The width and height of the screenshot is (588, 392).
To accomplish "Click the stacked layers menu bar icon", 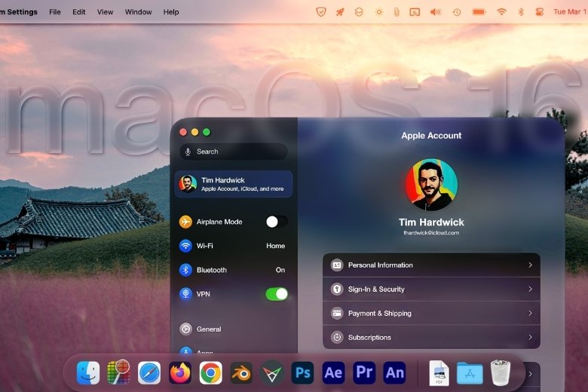I will point(359,12).
